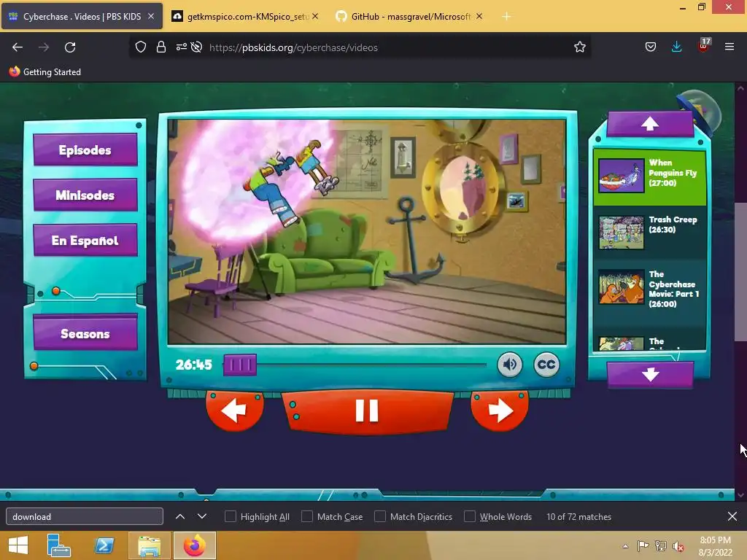This screenshot has height=560, width=747.
Task: Open the tracking protection shield icon
Action: (141, 47)
